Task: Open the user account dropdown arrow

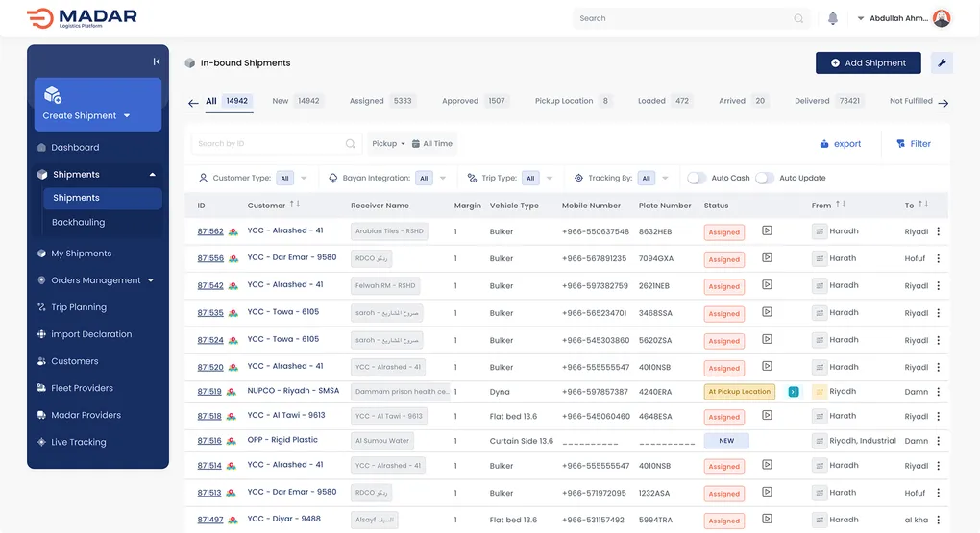Action: pyautogui.click(x=861, y=19)
